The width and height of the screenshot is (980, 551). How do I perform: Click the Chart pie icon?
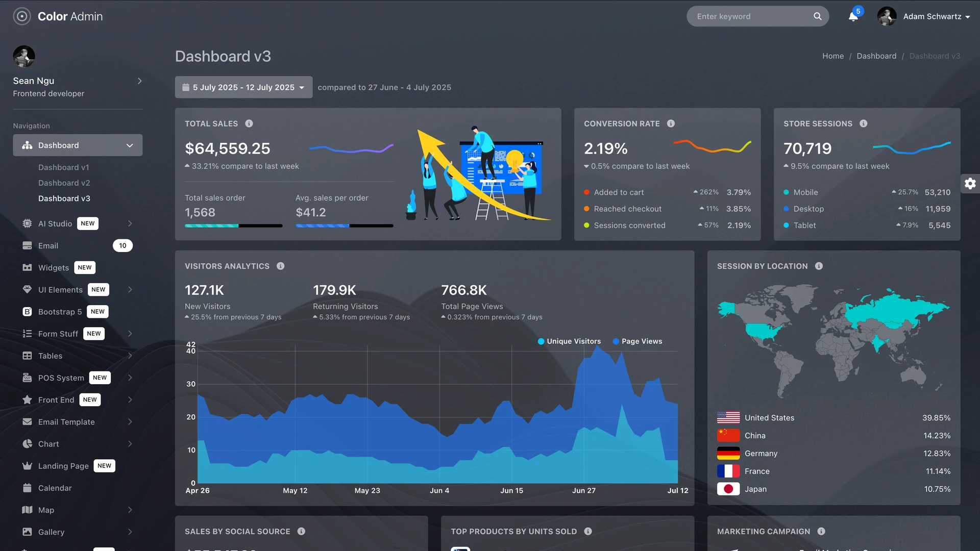(x=27, y=444)
